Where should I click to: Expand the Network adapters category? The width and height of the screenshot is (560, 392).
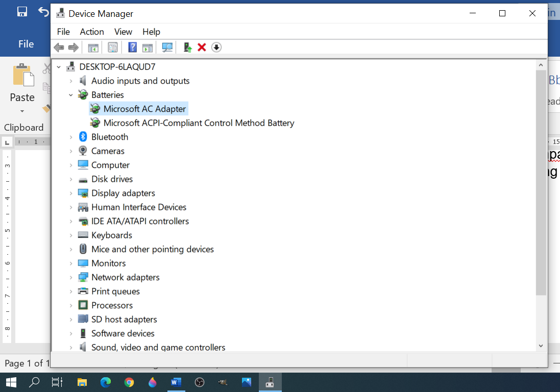71,277
